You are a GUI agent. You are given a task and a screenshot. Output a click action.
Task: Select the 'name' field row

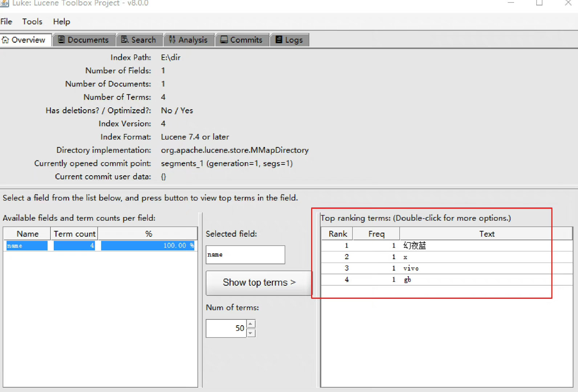tap(100, 246)
